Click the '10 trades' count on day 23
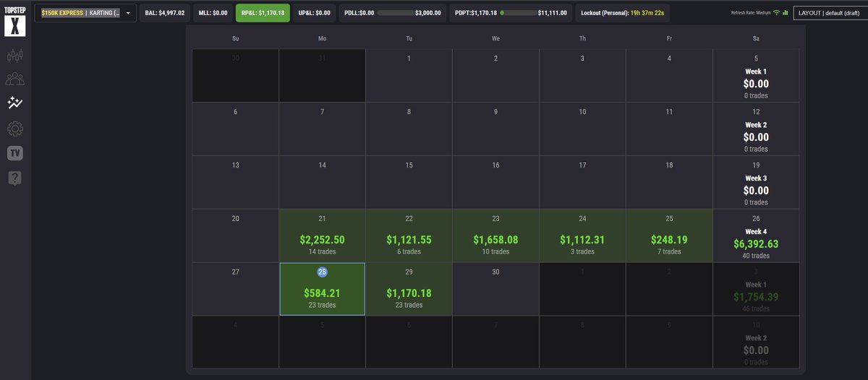The width and height of the screenshot is (868, 380). coord(495,252)
